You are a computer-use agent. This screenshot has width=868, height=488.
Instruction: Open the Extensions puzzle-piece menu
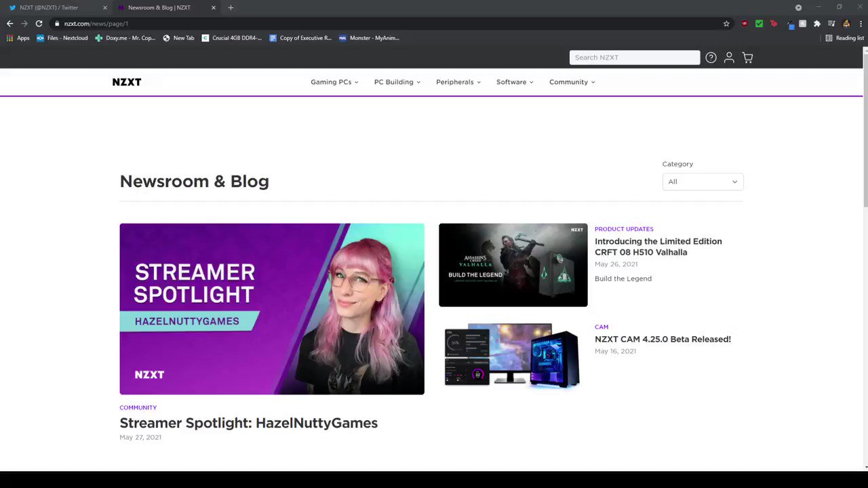click(x=817, y=24)
